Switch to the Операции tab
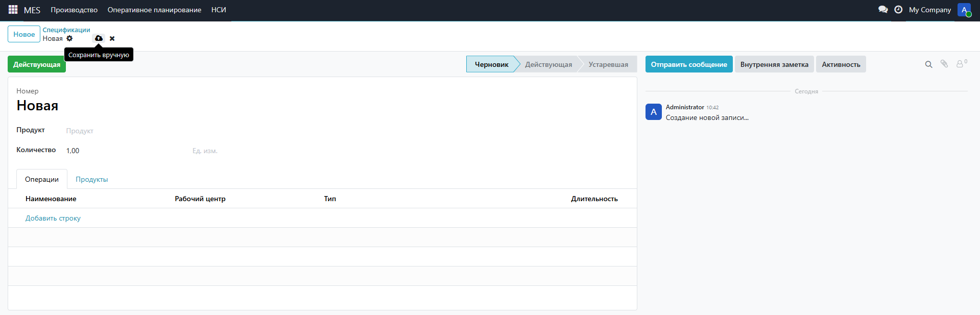This screenshot has height=315, width=980. [42, 179]
